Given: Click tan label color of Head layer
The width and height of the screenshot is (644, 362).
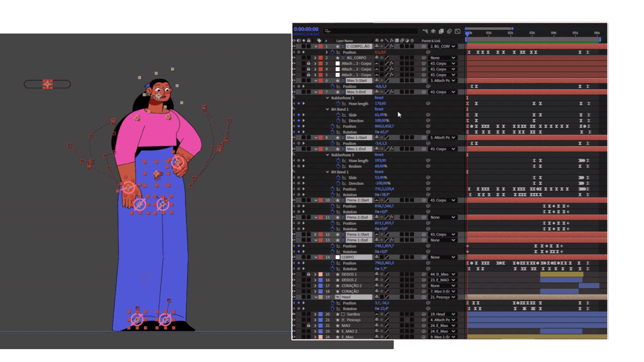Looking at the screenshot, I should click(321, 297).
